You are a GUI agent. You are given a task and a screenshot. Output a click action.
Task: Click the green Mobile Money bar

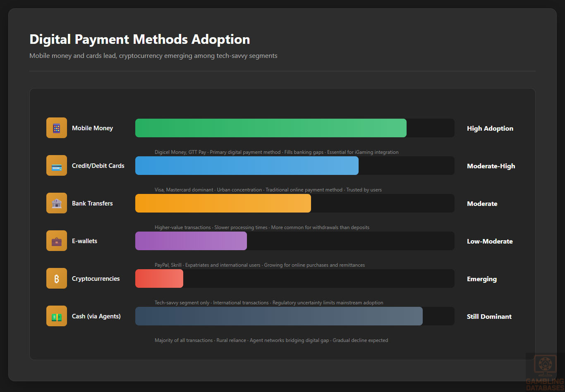pos(271,128)
